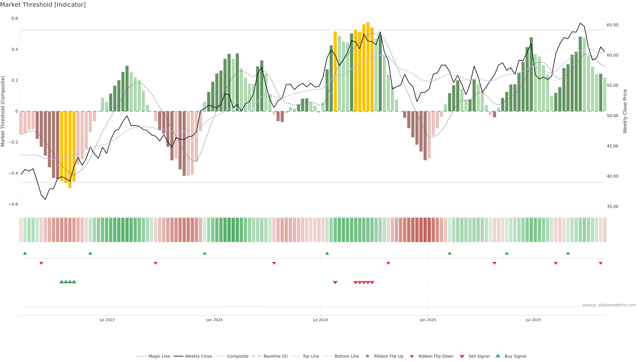This screenshot has height=362, width=644.
Task: Click the last Ribbon Flip Down marker on right
Action: 601,263
